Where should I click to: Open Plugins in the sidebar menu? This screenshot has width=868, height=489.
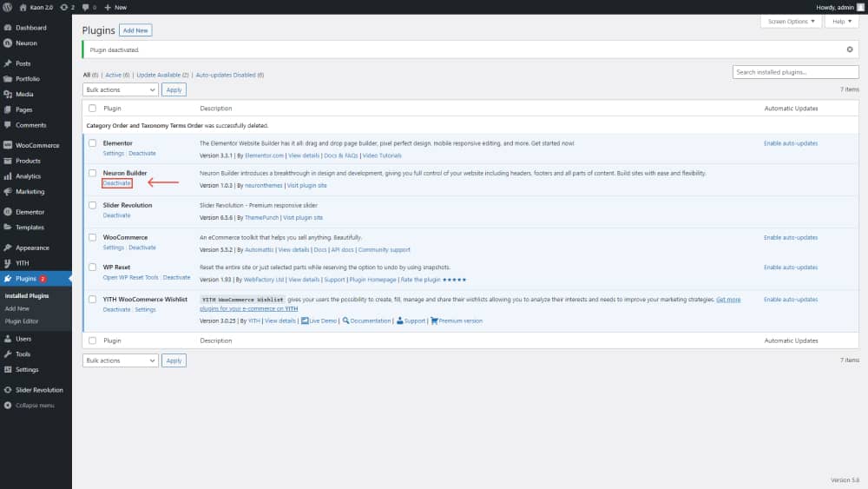[36, 279]
